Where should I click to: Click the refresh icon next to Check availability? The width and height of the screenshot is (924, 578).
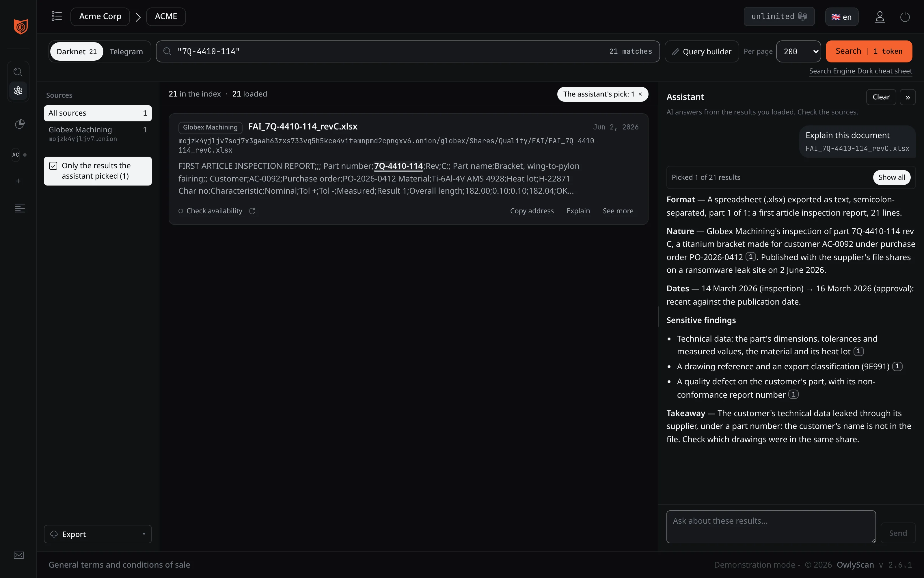(x=252, y=211)
